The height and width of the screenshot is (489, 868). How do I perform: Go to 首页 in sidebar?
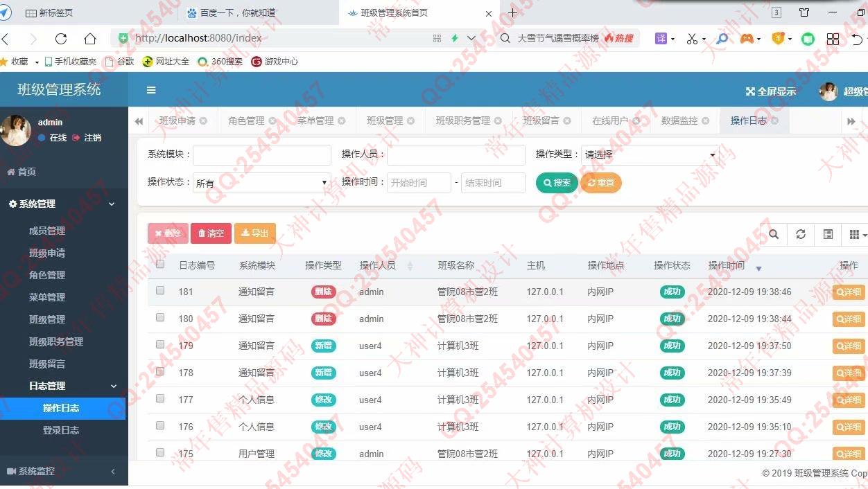pos(21,172)
